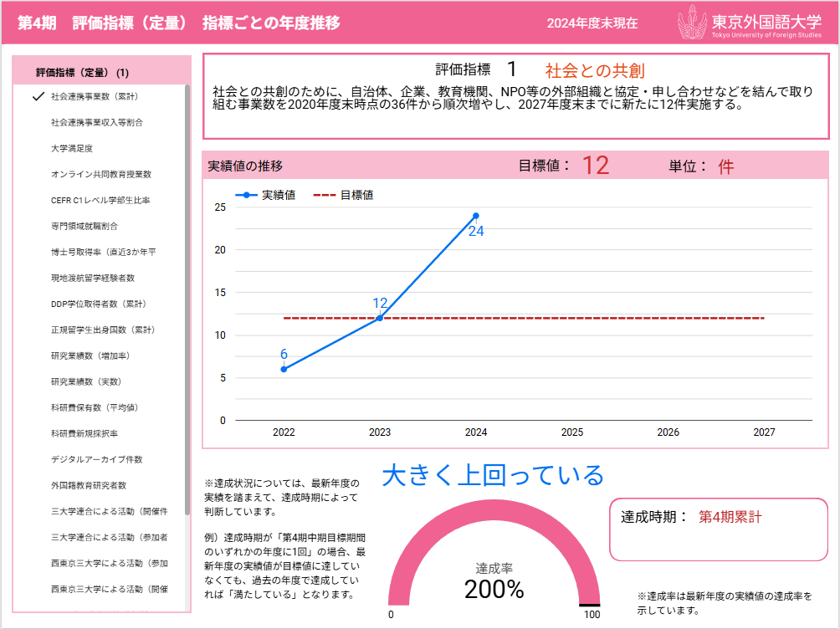
Task: Choose 現地渡航留学経験者数 from filter list
Action: 92,278
